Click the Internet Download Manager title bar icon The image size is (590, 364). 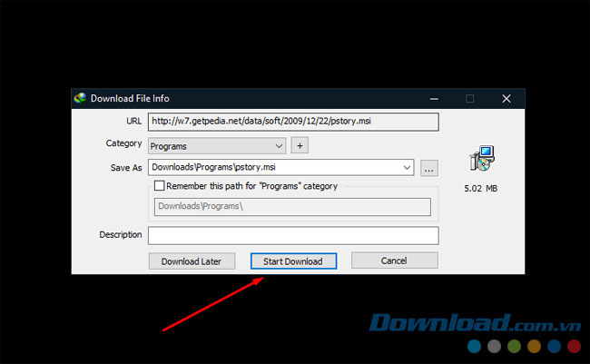(82, 98)
